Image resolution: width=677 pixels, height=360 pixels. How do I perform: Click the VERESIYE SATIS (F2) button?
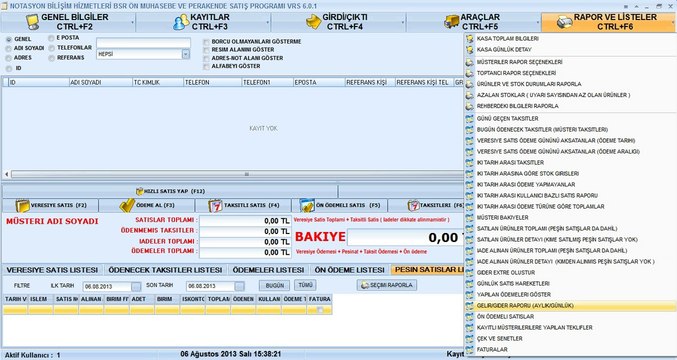(x=51, y=205)
